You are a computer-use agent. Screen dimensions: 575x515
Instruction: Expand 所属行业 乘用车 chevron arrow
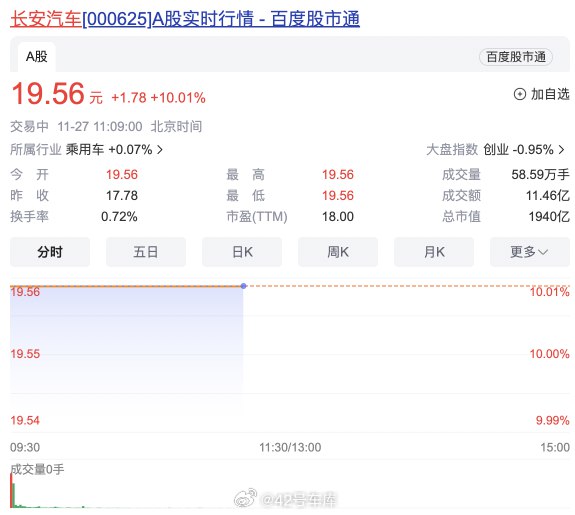[160, 149]
